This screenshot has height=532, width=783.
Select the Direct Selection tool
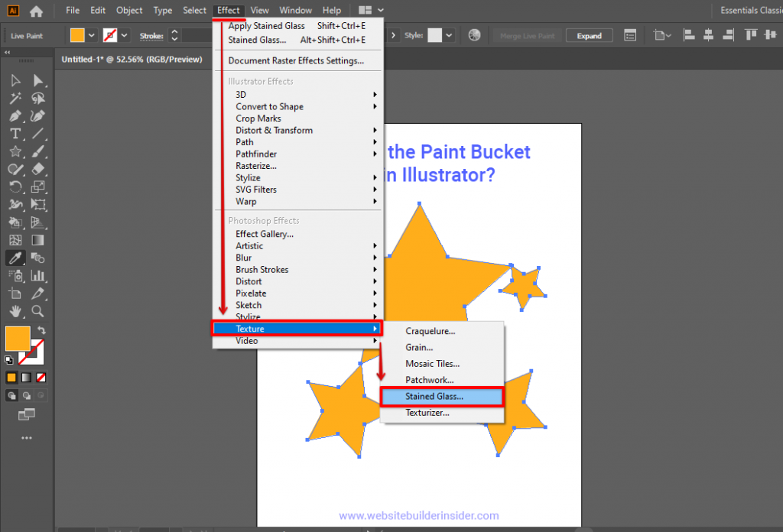(37, 80)
